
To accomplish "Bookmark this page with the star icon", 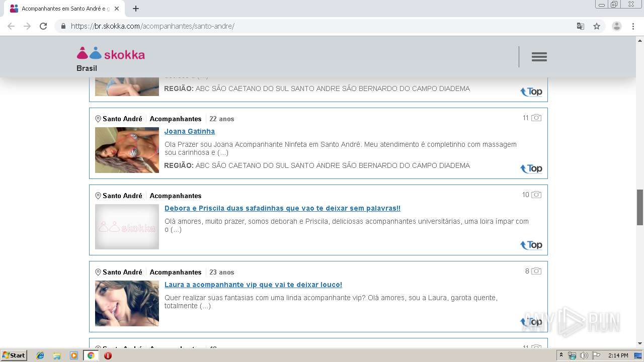I will point(597,26).
